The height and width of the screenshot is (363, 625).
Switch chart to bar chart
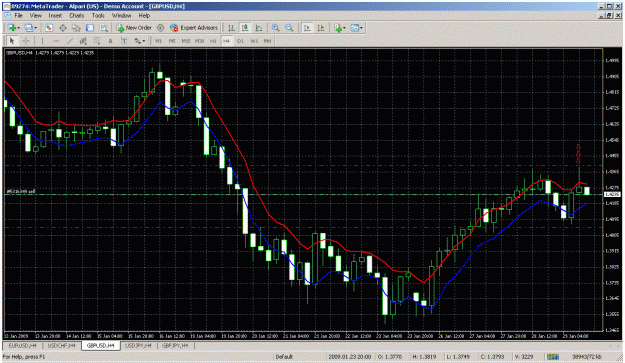tap(231, 27)
